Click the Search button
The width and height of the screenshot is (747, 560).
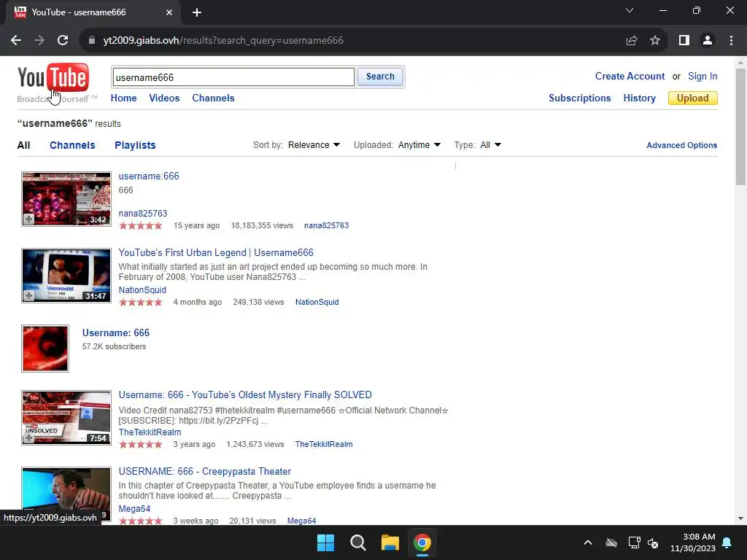[x=380, y=77]
